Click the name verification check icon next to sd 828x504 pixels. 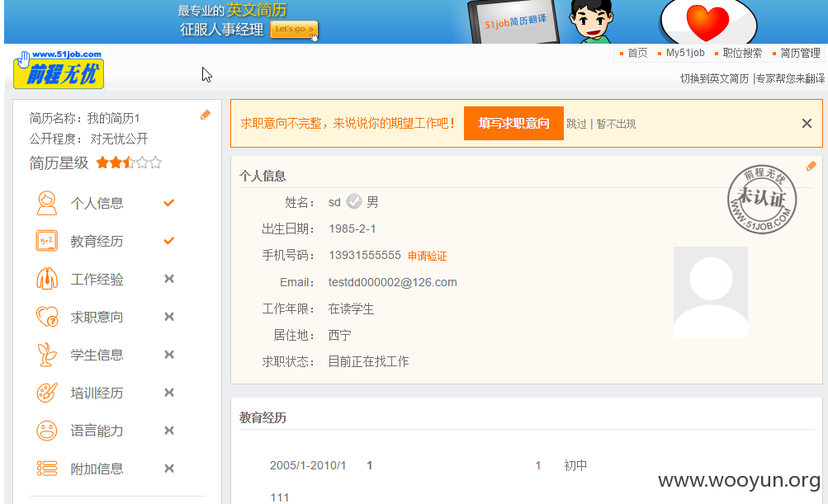pyautogui.click(x=354, y=201)
